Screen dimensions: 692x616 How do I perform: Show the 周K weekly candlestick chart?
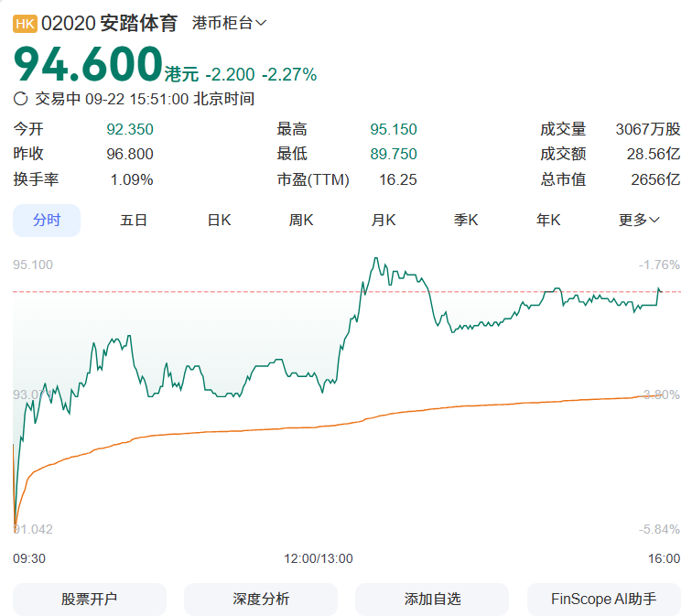point(301,220)
